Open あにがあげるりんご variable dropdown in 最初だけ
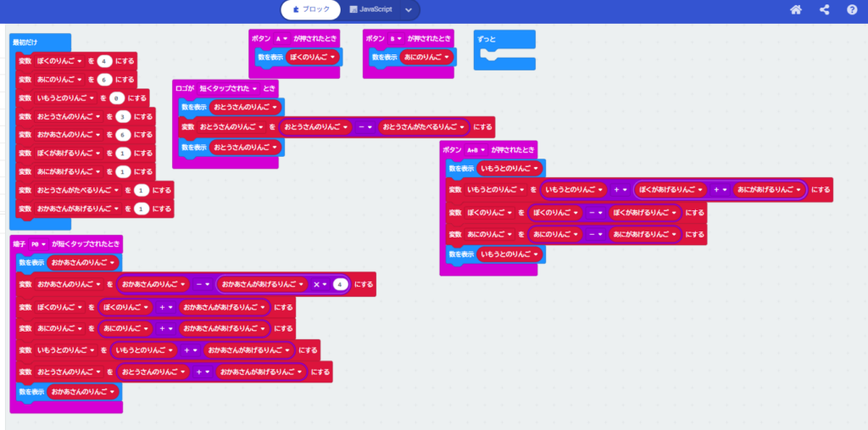868x430 pixels. 68,171
